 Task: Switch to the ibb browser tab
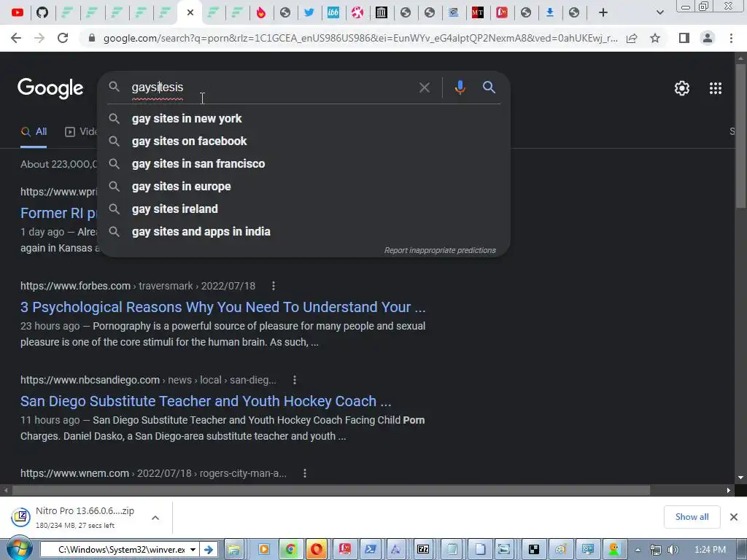tap(333, 12)
